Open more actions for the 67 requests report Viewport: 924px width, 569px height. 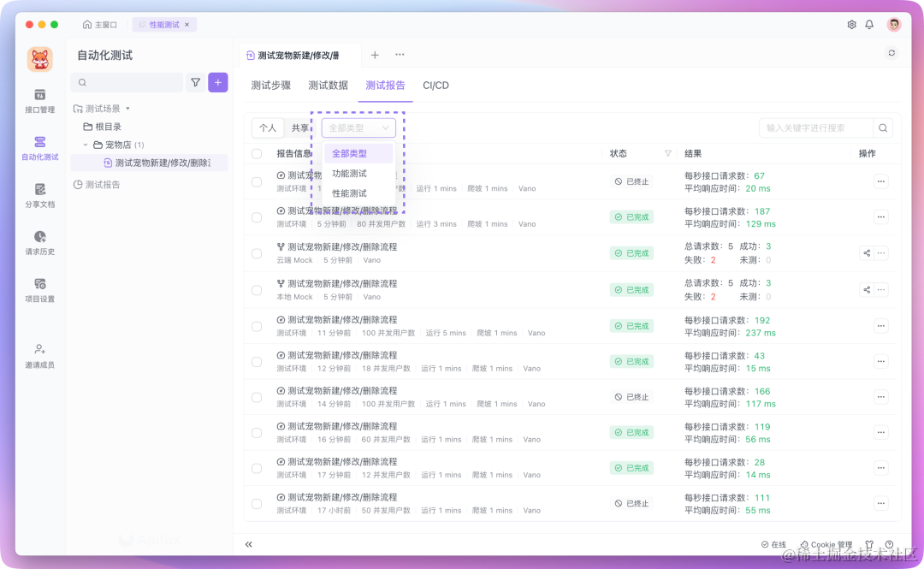pos(881,181)
